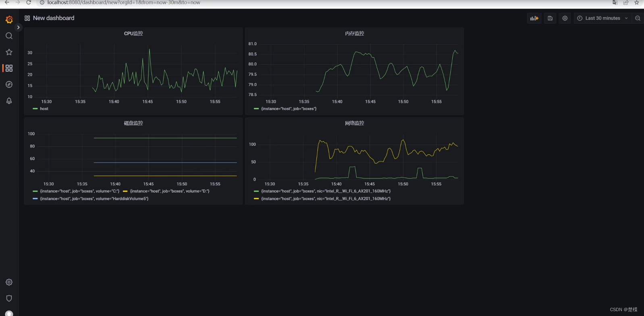Click the browser forward arrow

click(x=18, y=2)
